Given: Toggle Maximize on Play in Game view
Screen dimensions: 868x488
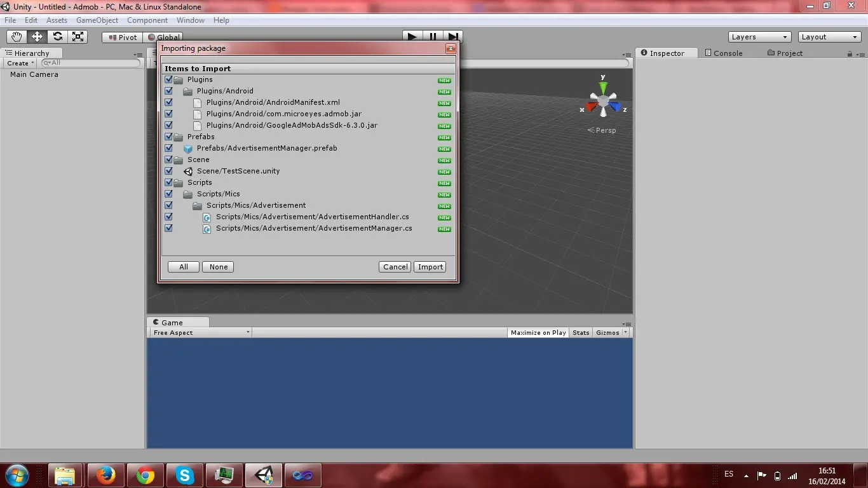Looking at the screenshot, I should click(538, 332).
